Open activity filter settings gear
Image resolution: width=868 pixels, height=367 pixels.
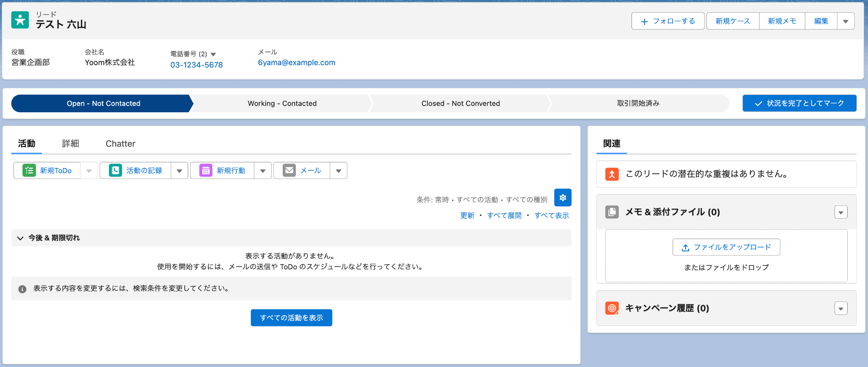point(563,197)
